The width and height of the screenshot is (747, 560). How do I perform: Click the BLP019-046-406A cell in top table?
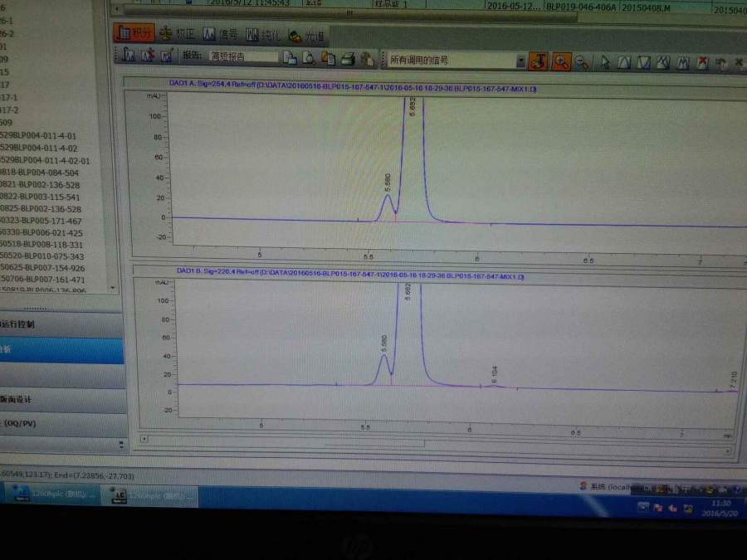(x=581, y=7)
